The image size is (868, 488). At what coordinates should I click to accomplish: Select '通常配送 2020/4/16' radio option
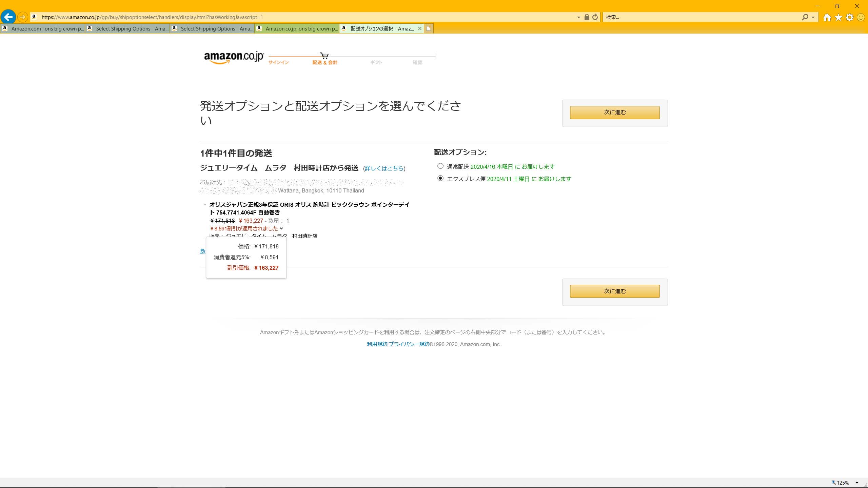coord(440,166)
